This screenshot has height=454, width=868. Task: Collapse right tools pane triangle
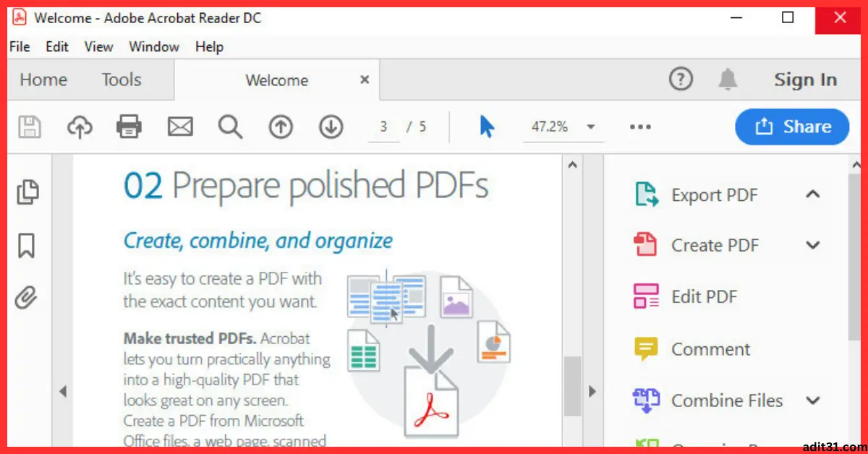click(x=592, y=392)
